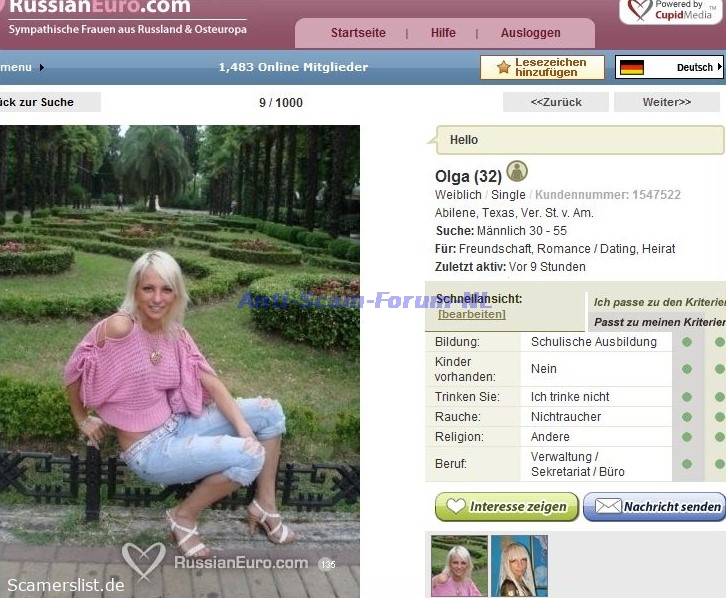Switch to 'Passt zu meinen Kriterien' tab
The height and width of the screenshot is (598, 726).
657,322
